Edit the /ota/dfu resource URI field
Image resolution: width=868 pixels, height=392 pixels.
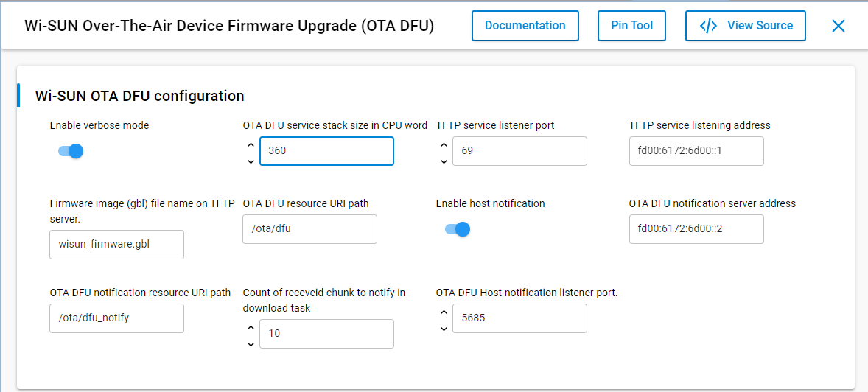(309, 228)
